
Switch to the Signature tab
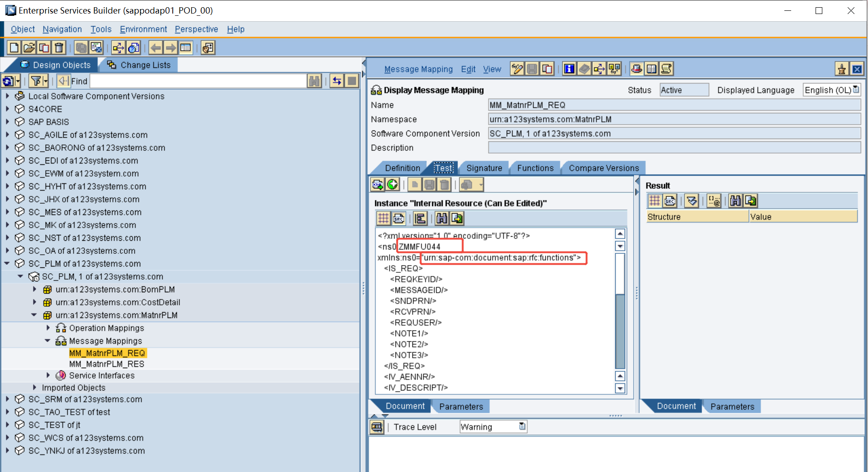(484, 168)
